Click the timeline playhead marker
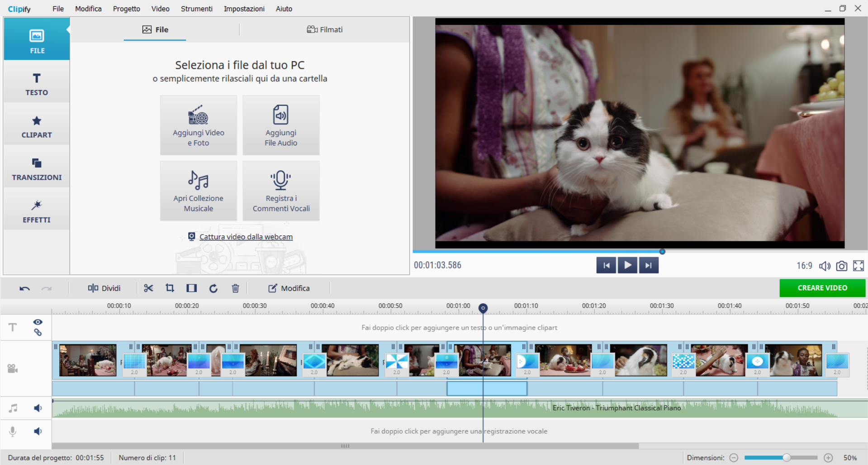The image size is (868, 465). click(x=483, y=308)
